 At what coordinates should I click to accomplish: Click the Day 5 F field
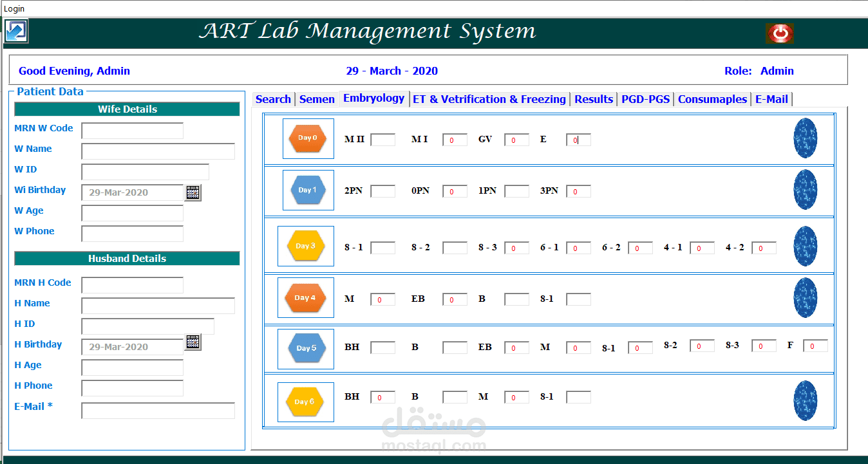816,346
